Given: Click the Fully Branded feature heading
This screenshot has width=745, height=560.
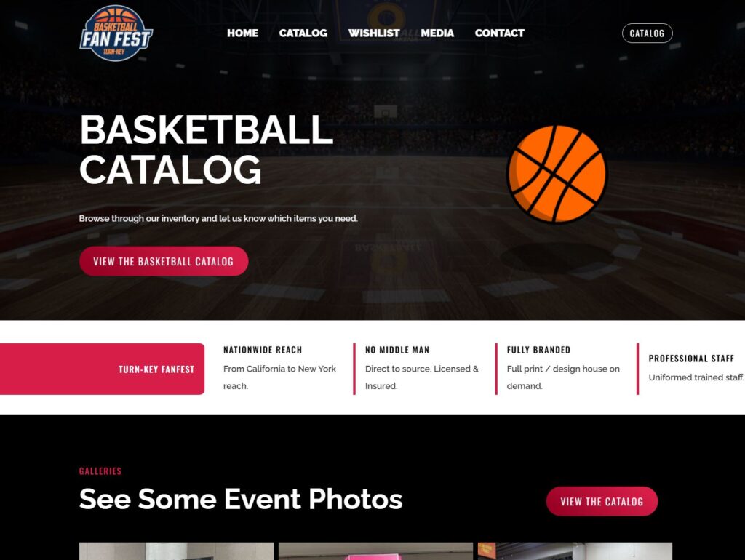Looking at the screenshot, I should tap(538, 350).
